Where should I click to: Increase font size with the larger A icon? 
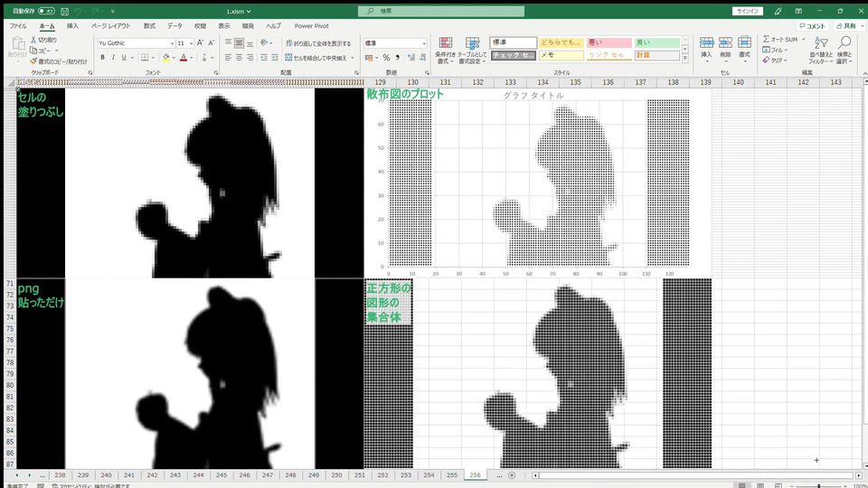[x=201, y=42]
